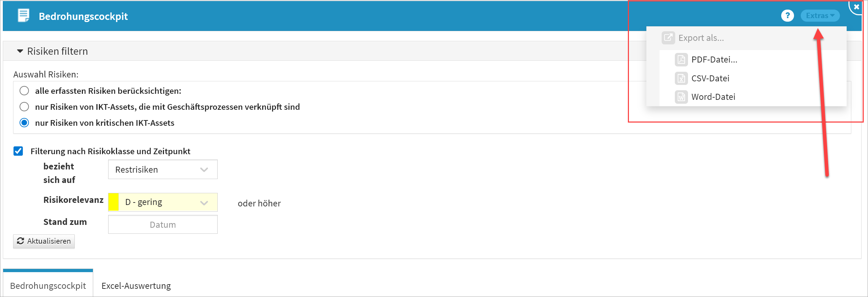
Task: Click the Word file icon
Action: 681,97
